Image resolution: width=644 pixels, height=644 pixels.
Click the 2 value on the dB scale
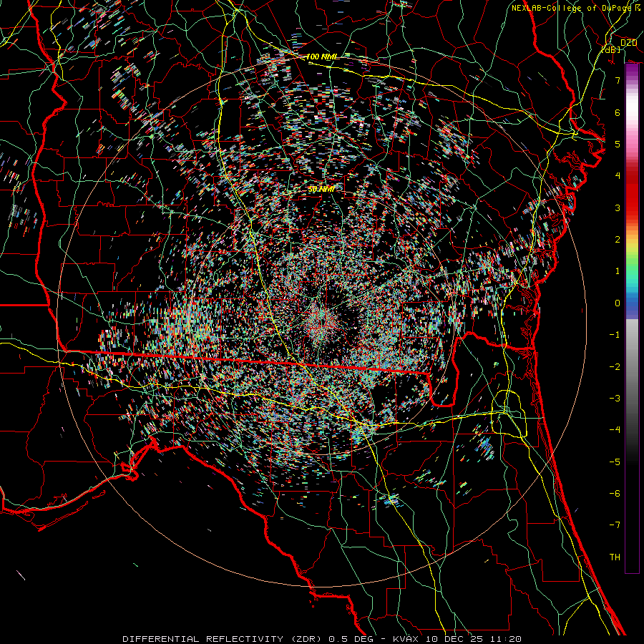coord(618,240)
